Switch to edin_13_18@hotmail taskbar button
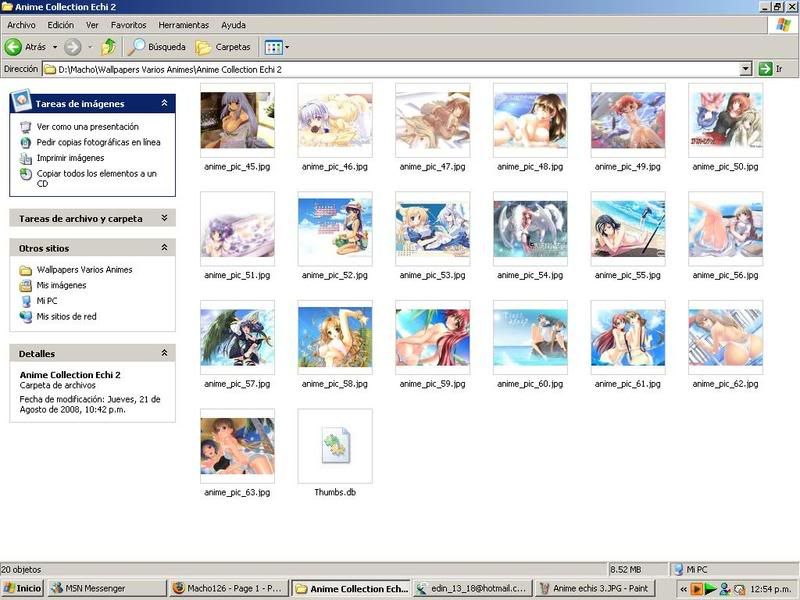 pos(473,589)
